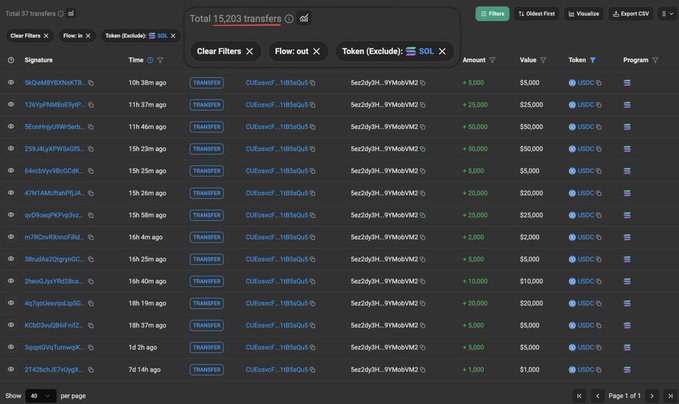Copy USDC token address in 18h 19m row
This screenshot has width=679, height=404.
tap(599, 304)
